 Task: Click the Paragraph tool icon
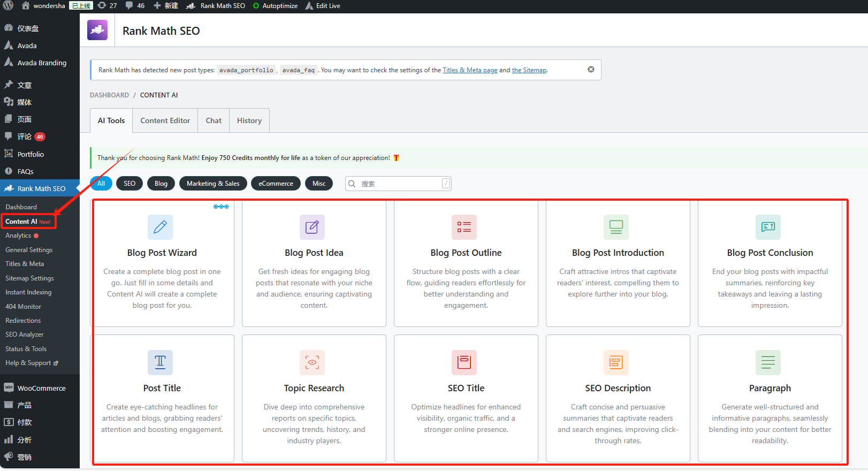click(768, 363)
